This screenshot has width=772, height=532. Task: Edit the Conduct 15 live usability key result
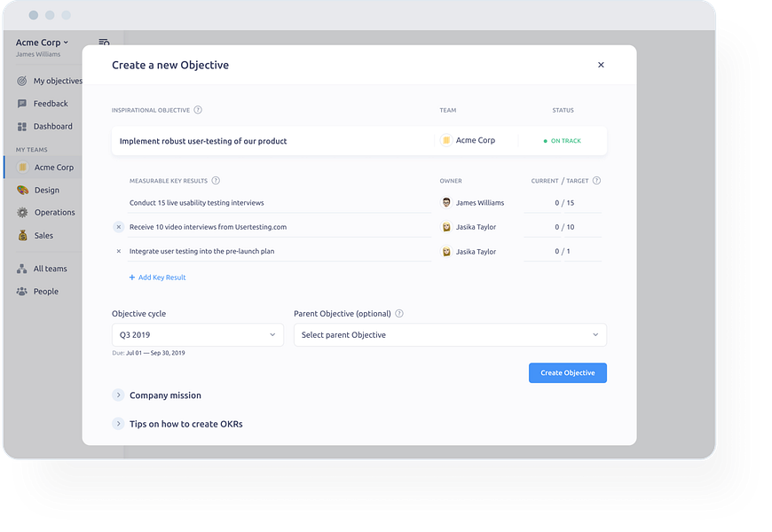pos(280,203)
